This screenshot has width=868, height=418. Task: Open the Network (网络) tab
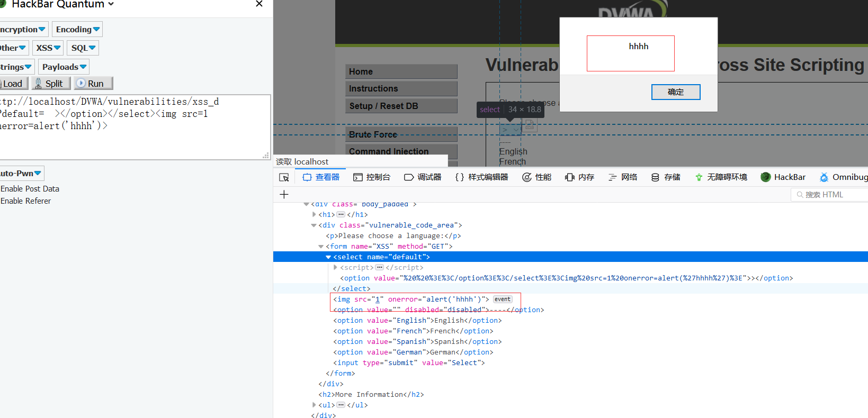click(623, 177)
